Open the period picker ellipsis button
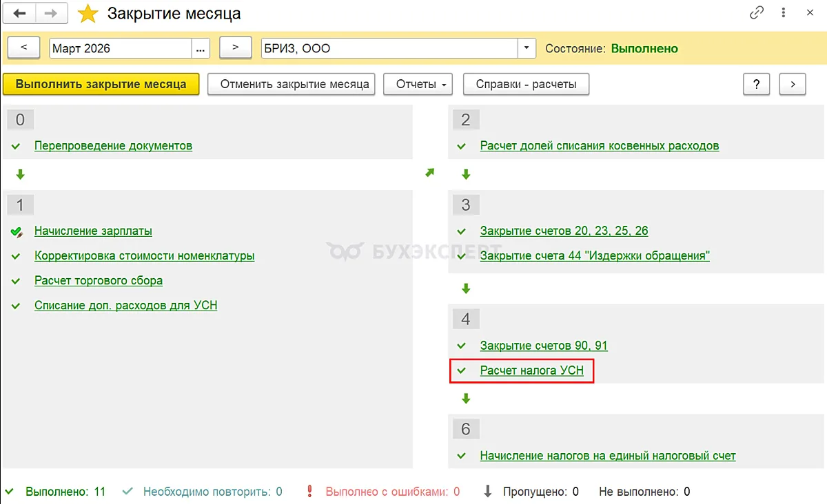Viewport: 827px width, 504px height. click(201, 48)
